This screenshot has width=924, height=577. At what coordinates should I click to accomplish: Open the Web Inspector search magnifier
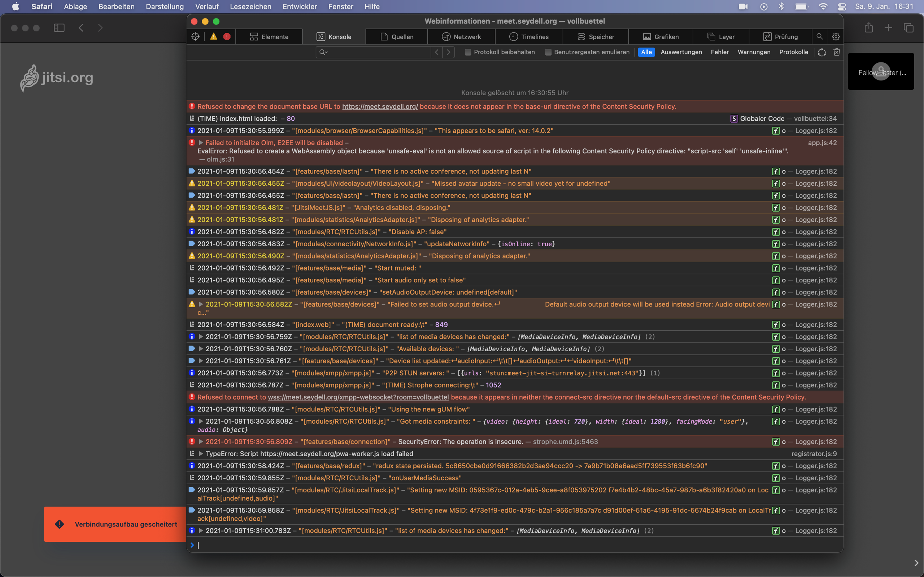pos(819,37)
